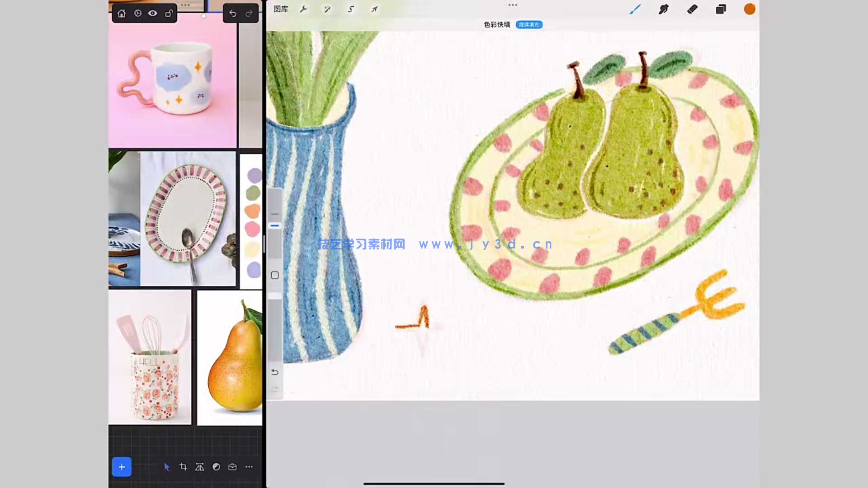Tap the three dots above the canvas
This screenshot has height=488, width=868.
512,5
